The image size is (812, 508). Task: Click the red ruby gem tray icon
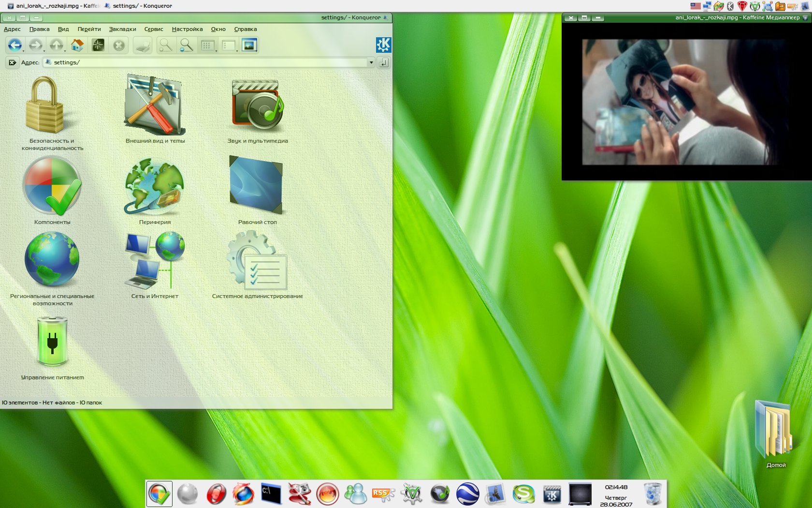coord(742,6)
